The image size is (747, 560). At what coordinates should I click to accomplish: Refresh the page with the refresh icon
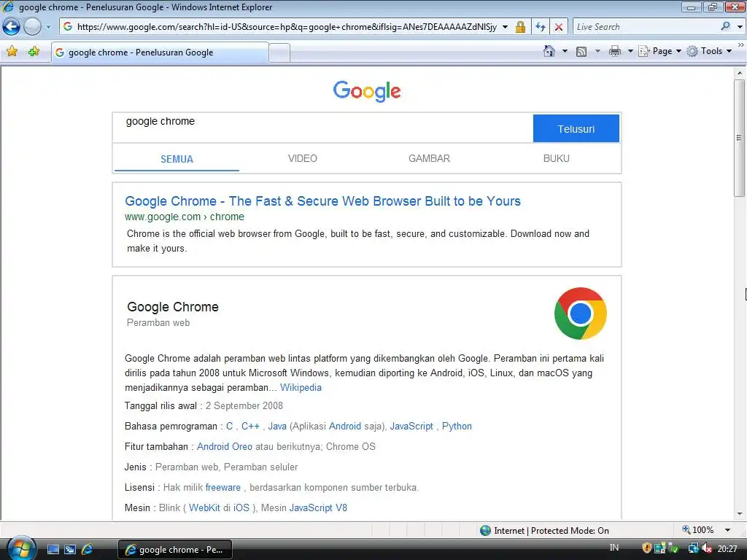[x=541, y=27]
